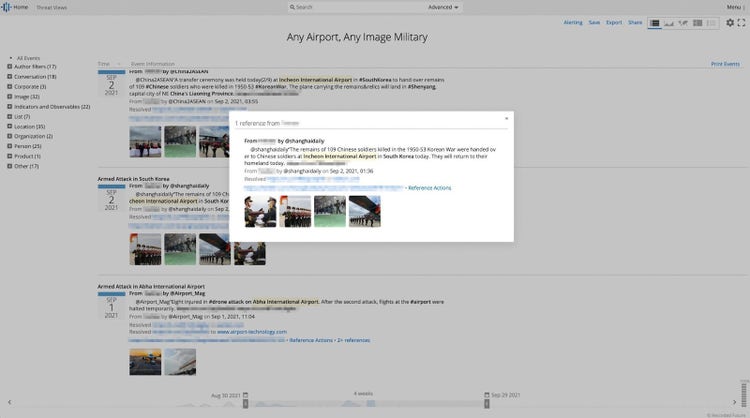This screenshot has height=418, width=750.
Task: Open second thumbnail under Armed Attack in South Korea
Action: tap(180, 249)
